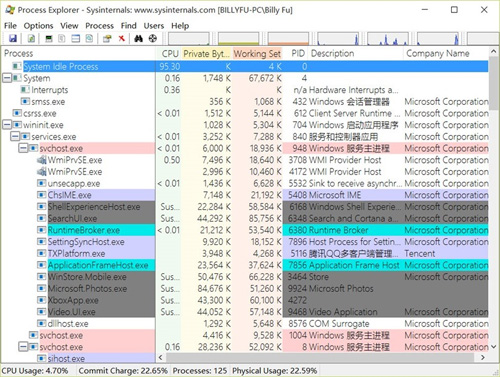Sort by the Description column header
The height and width of the screenshot is (377, 500).
(x=356, y=54)
